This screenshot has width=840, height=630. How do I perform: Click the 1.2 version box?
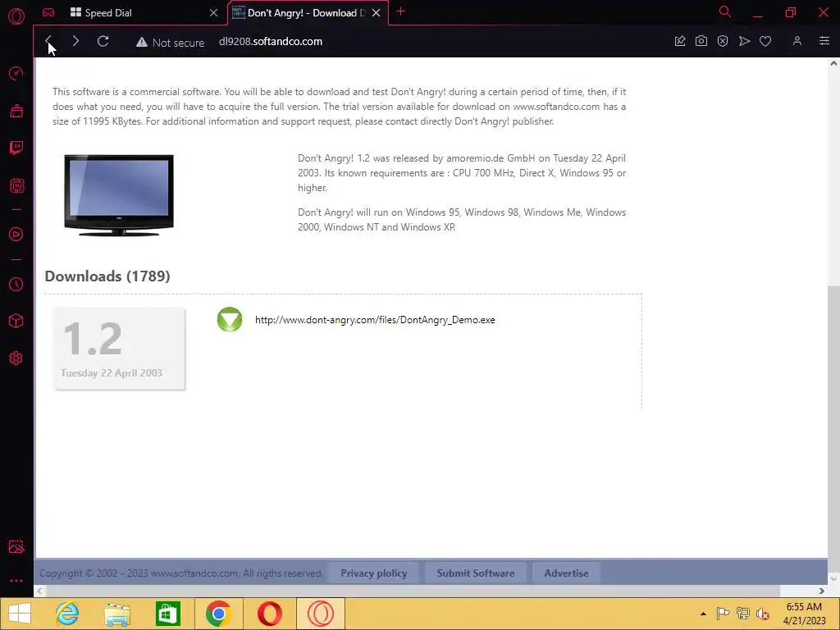[120, 349]
